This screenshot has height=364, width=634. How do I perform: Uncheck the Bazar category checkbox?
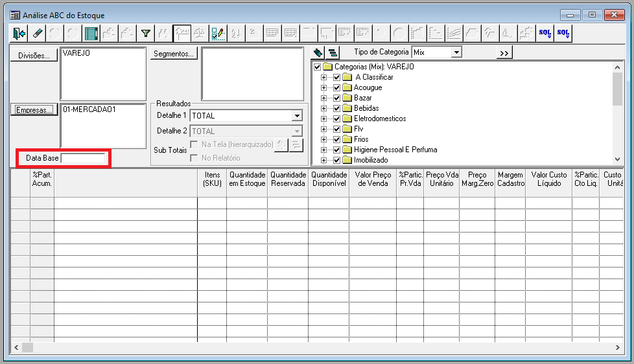[x=336, y=98]
